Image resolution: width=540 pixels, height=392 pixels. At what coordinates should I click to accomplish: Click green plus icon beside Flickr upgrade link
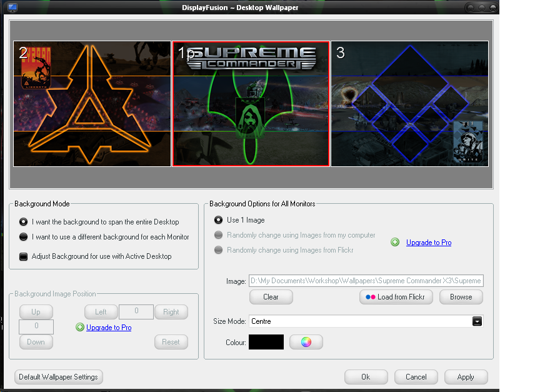coord(395,242)
